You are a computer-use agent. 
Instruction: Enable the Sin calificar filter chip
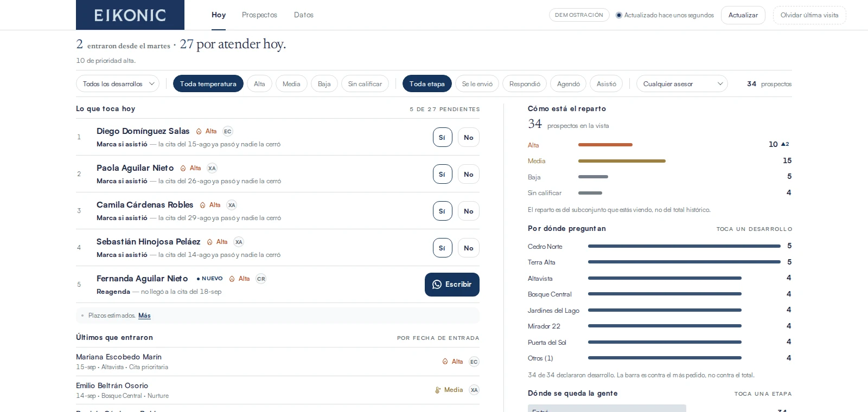coord(365,83)
